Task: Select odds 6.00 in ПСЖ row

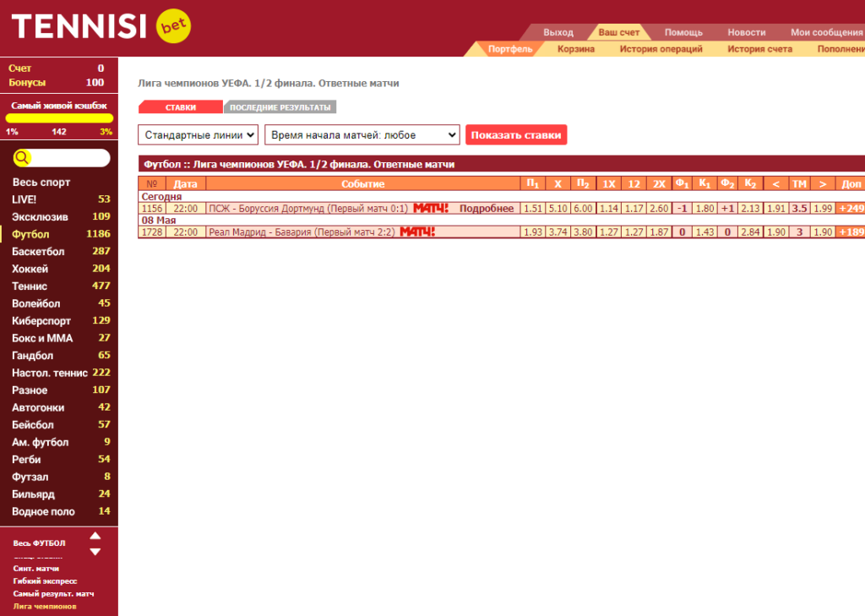Action: [x=583, y=208]
